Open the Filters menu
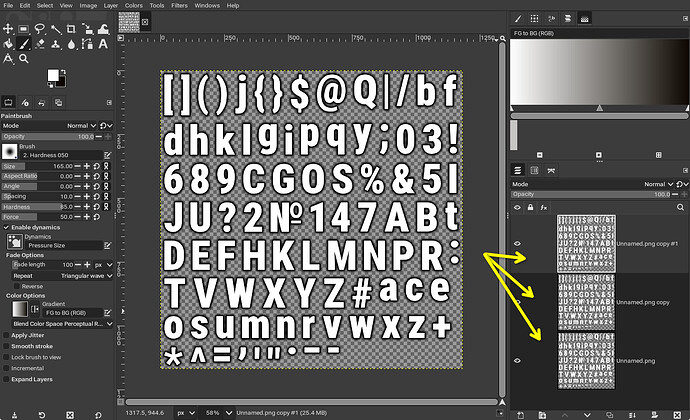The width and height of the screenshot is (690, 420). click(x=178, y=5)
